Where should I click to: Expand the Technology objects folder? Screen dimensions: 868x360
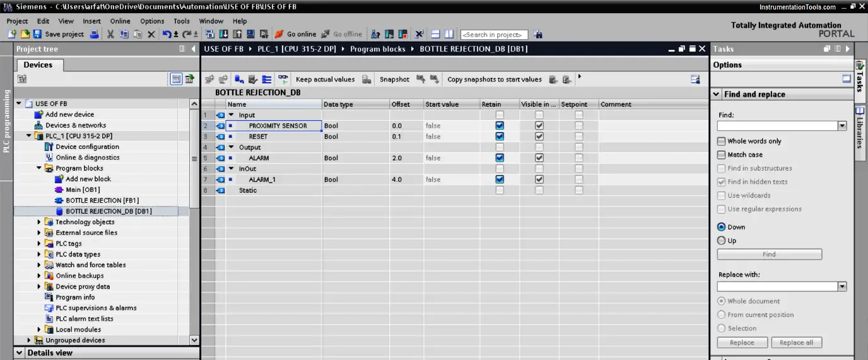click(x=38, y=222)
